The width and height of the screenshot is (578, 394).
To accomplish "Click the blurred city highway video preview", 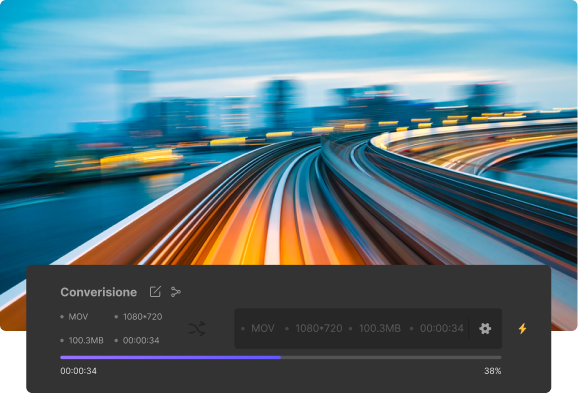I will point(289,133).
